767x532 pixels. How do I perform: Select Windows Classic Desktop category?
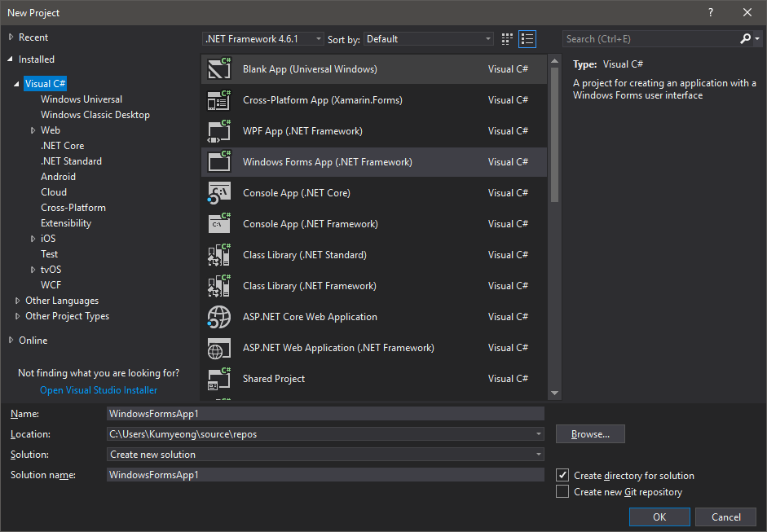point(95,115)
